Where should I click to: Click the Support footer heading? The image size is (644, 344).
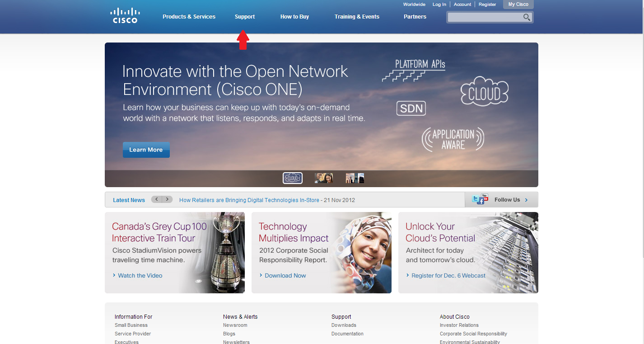[341, 316]
